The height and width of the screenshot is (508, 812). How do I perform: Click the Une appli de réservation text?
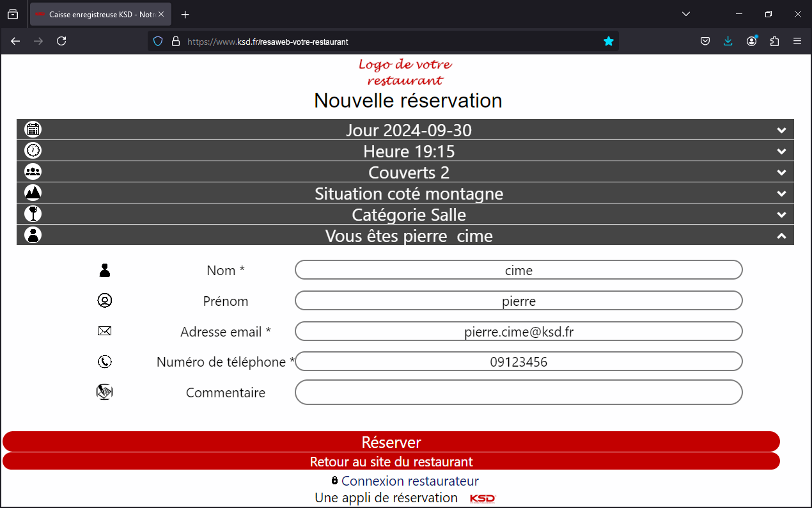point(386,497)
